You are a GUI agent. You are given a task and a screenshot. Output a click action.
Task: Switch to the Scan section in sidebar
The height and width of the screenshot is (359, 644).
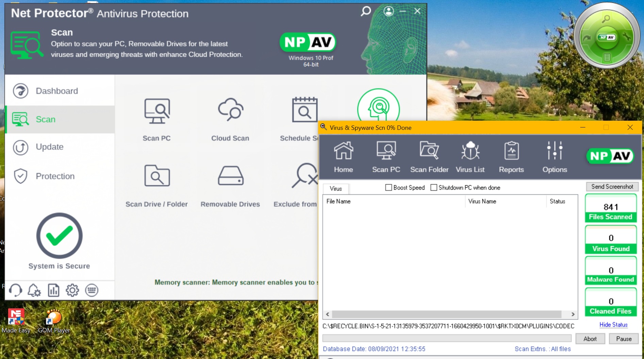(x=45, y=119)
